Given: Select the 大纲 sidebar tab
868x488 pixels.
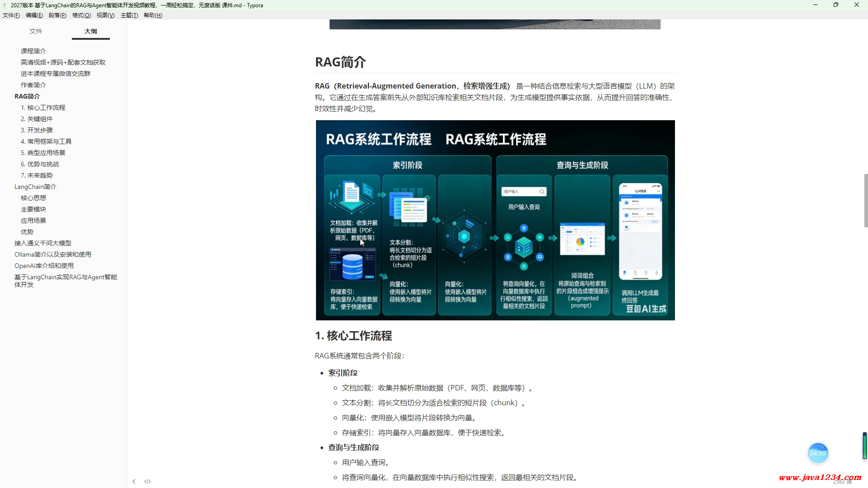Looking at the screenshot, I should point(90,31).
